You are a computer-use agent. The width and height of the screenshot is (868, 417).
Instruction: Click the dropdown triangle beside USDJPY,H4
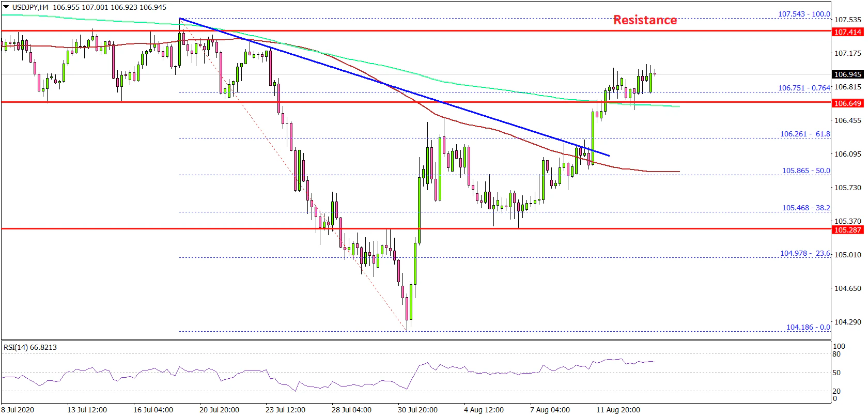click(x=6, y=7)
